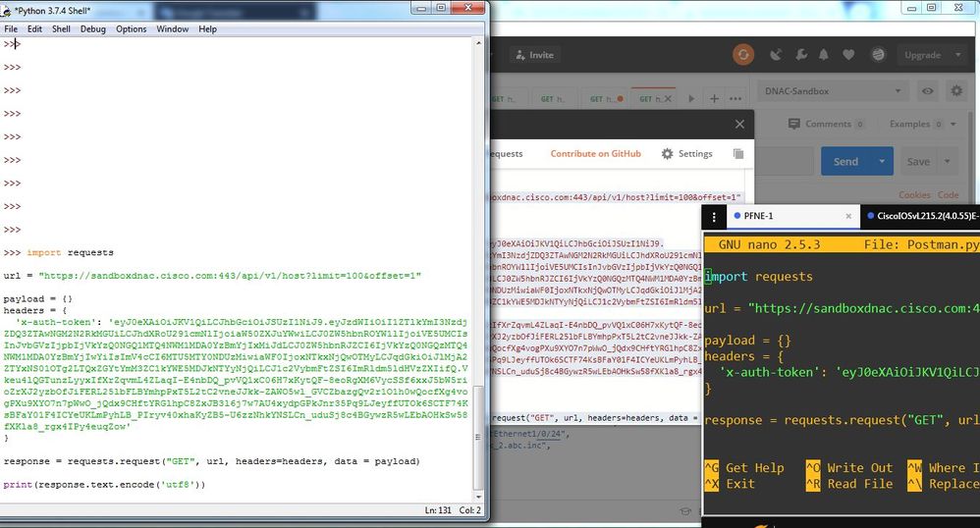
Task: Open the Shell menu in Python Shell
Action: tap(61, 28)
